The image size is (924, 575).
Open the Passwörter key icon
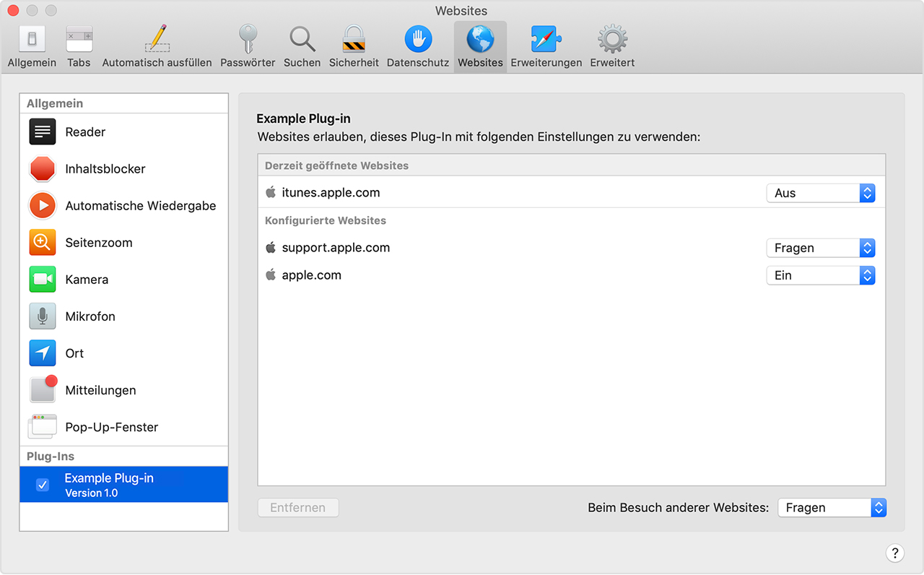pyautogui.click(x=248, y=38)
